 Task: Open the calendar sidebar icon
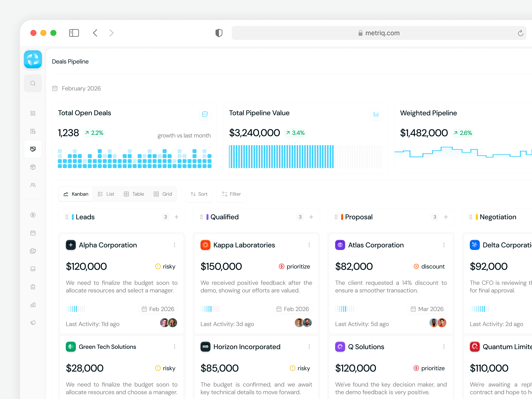[x=33, y=233]
